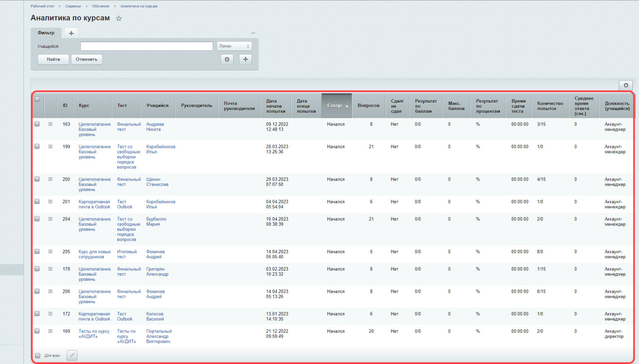639x364 pixels.
Task: Click attempts value '8/0'
Action: tap(540, 251)
